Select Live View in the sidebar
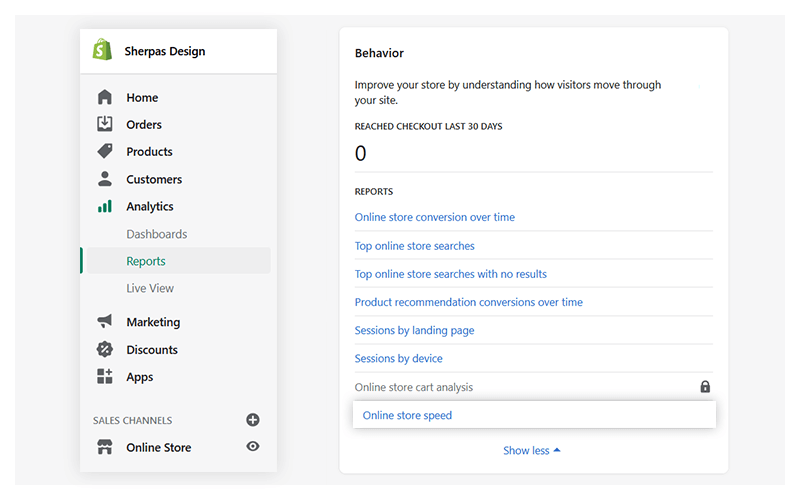This screenshot has width=800, height=500. [150, 288]
